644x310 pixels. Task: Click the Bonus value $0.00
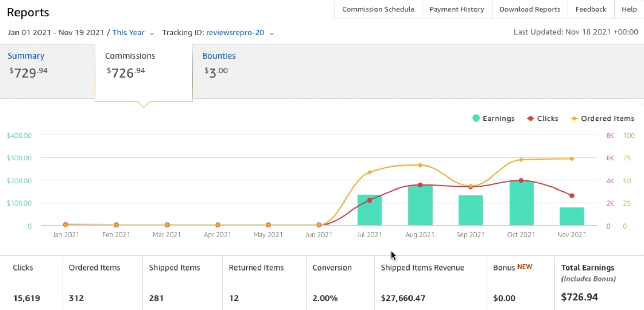point(504,298)
